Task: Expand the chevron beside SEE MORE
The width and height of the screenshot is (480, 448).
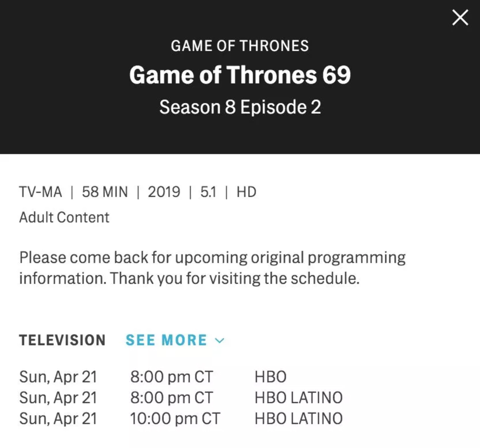Action: [220, 340]
